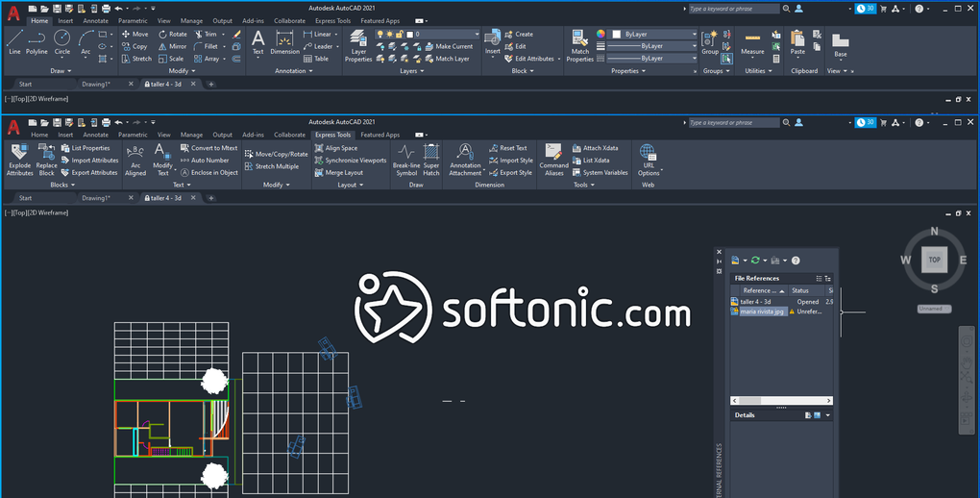The width and height of the screenshot is (980, 498).
Task: Click the Text tool in the upper window
Action: pos(258,42)
